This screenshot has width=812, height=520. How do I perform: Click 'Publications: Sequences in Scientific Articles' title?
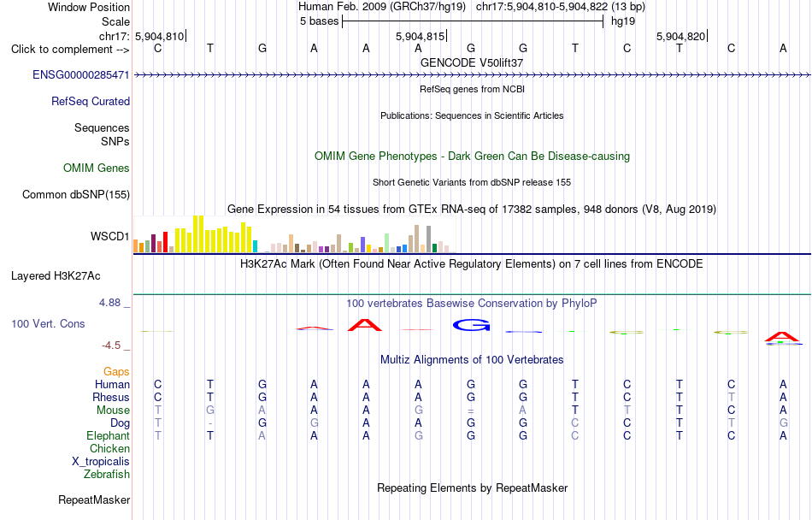[x=472, y=115]
